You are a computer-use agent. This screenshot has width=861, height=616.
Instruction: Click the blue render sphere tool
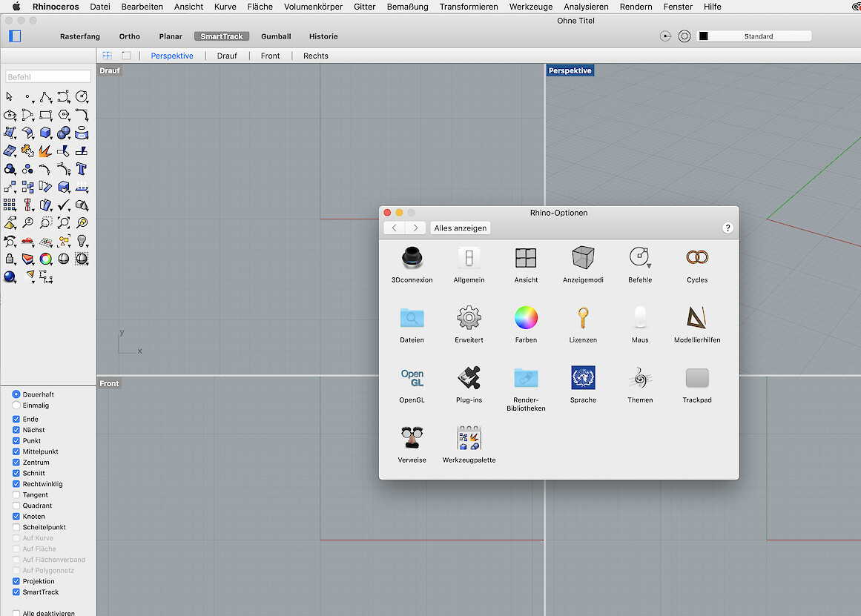pos(10,276)
